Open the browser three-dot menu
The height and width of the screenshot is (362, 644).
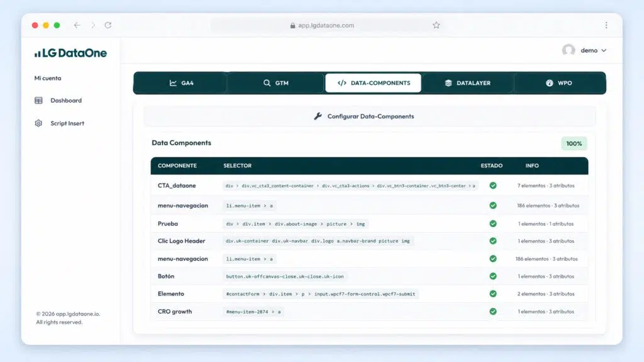click(606, 25)
